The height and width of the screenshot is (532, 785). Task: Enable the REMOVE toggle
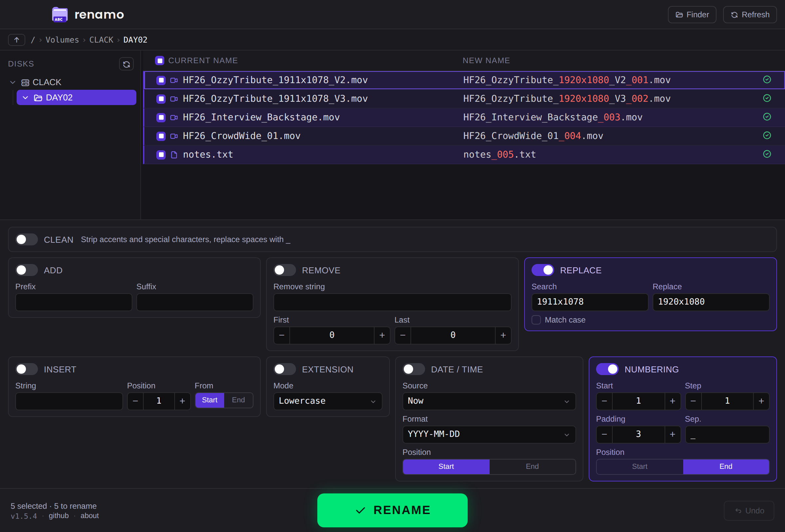click(x=285, y=270)
